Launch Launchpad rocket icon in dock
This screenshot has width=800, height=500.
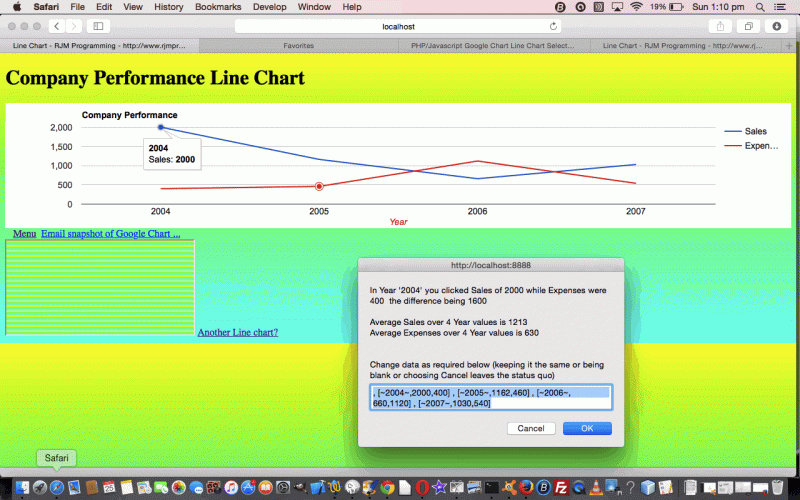pos(40,488)
